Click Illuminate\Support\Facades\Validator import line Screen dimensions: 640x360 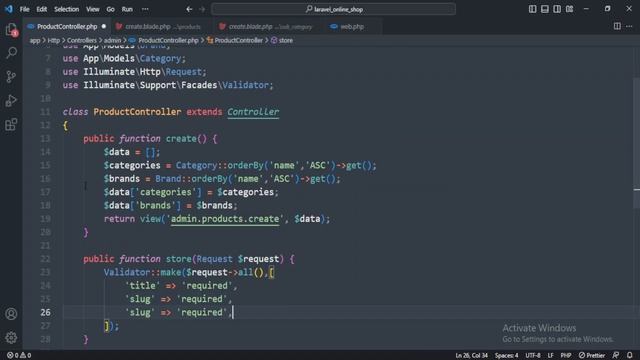(x=168, y=85)
